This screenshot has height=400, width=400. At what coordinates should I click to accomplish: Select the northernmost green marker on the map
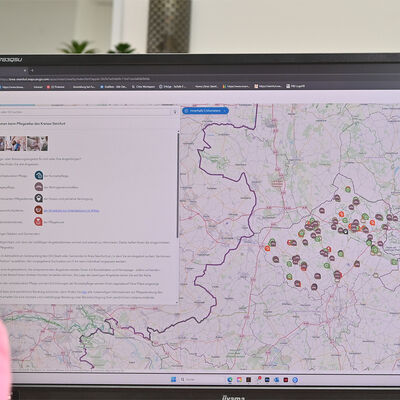(348, 189)
